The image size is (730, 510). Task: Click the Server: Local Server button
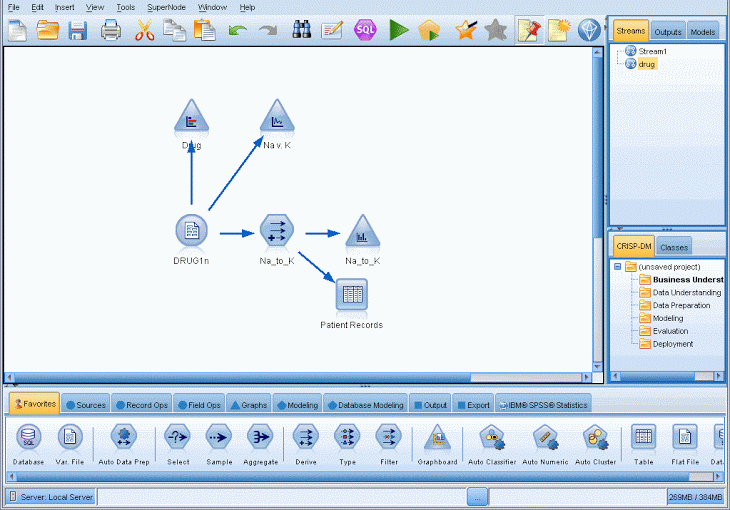point(51,497)
